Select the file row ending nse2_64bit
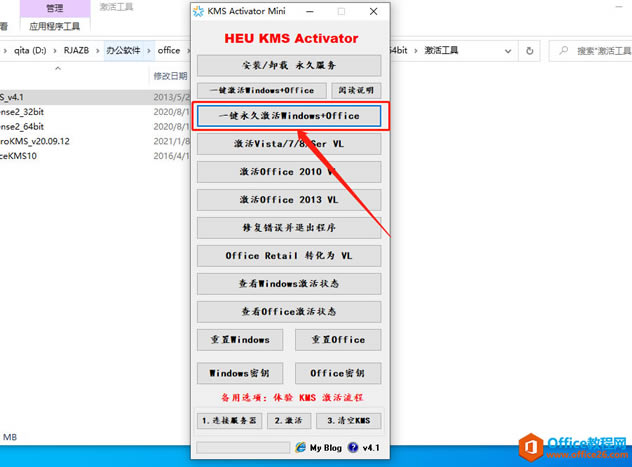The height and width of the screenshot is (467, 632). pyautogui.click(x=94, y=127)
